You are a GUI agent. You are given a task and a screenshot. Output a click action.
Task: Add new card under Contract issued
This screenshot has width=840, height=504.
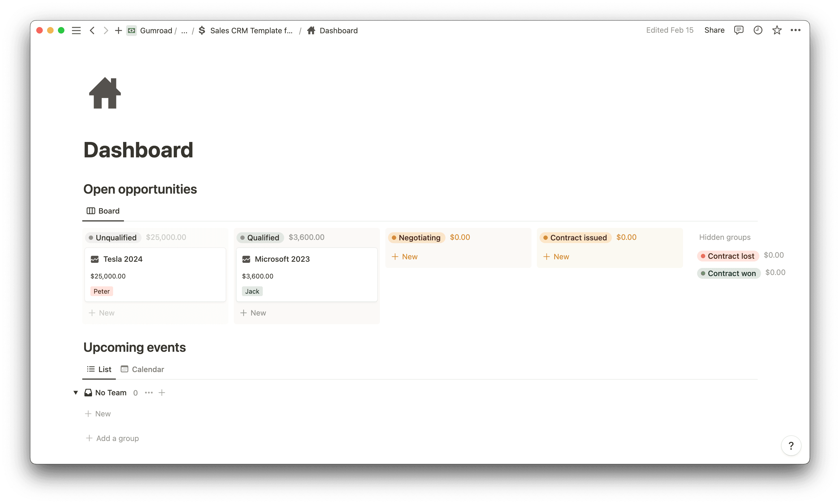click(x=556, y=257)
